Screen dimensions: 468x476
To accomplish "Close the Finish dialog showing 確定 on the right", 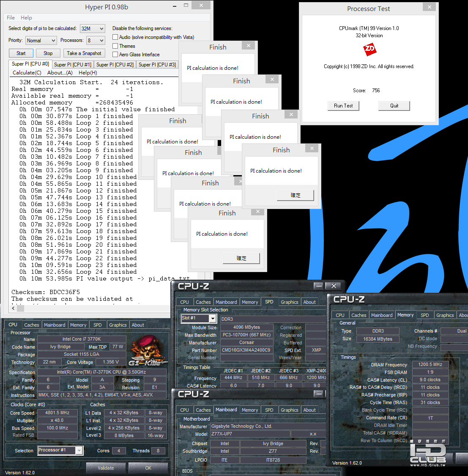I will tap(312, 148).
